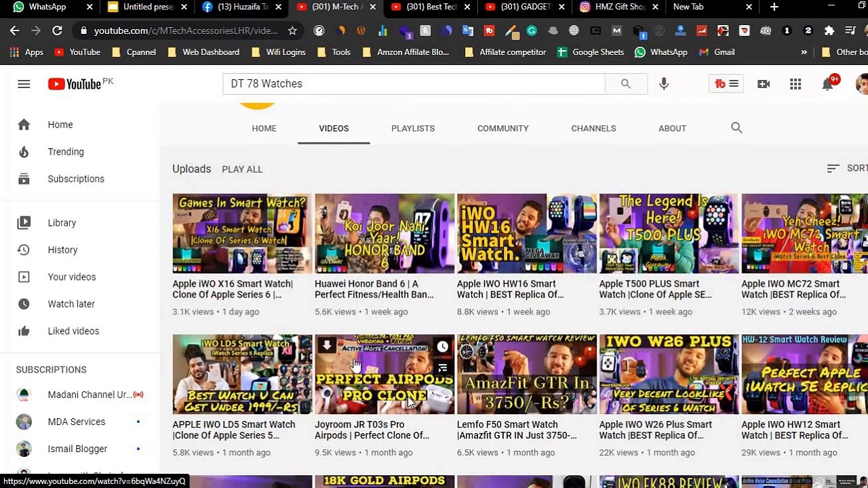Click the search magnifier button

click(x=625, y=84)
